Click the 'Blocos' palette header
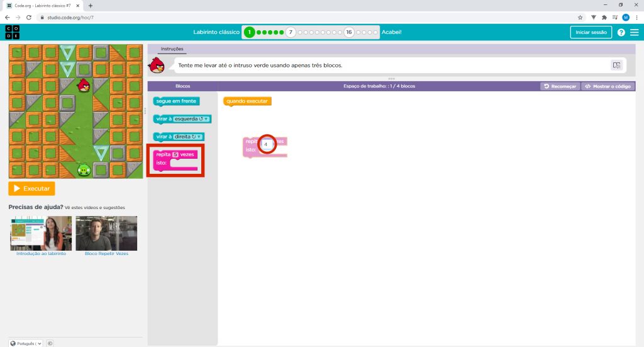644x347 pixels. (183, 86)
